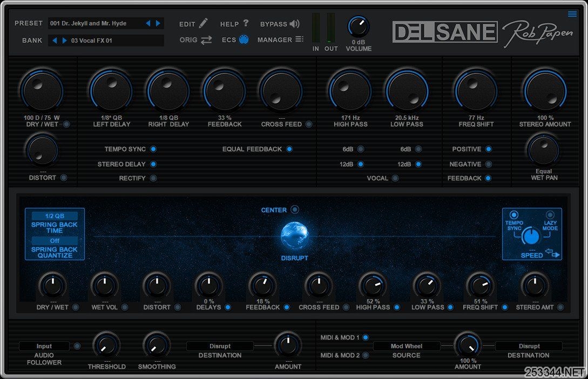Click the SPEED knob
Image resolution: width=588 pixels, height=379 pixels.
tap(531, 236)
